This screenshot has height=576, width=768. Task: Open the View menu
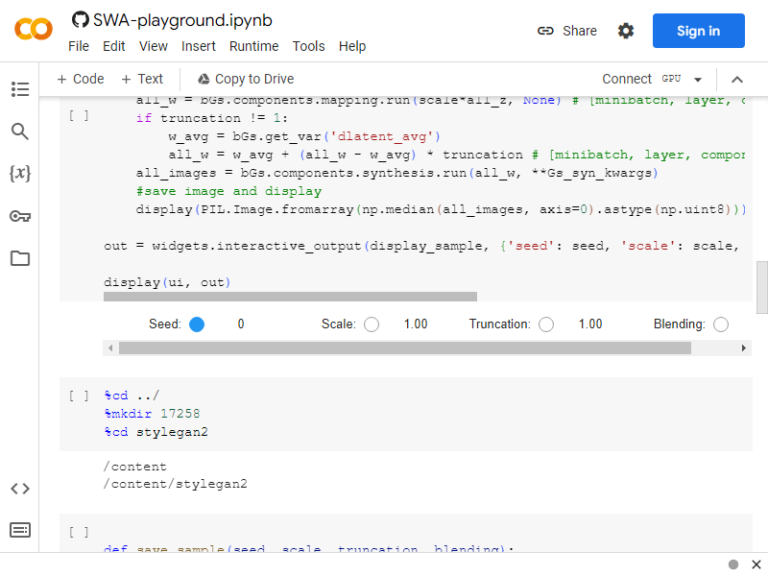tap(153, 46)
